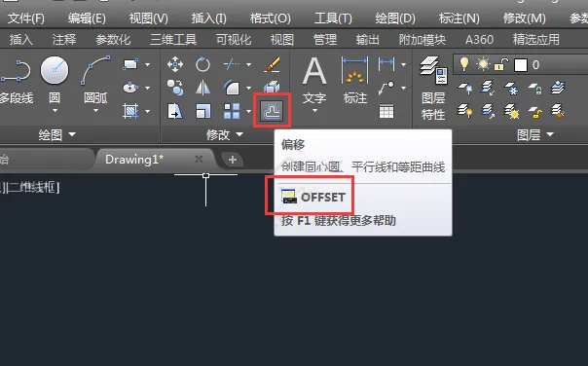Click layer 0 white color swatch

tap(521, 65)
